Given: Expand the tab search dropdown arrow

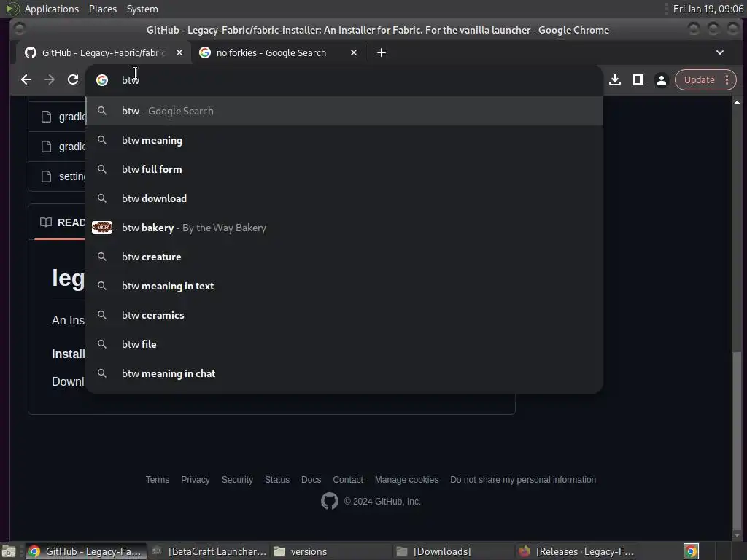Looking at the screenshot, I should pyautogui.click(x=720, y=52).
